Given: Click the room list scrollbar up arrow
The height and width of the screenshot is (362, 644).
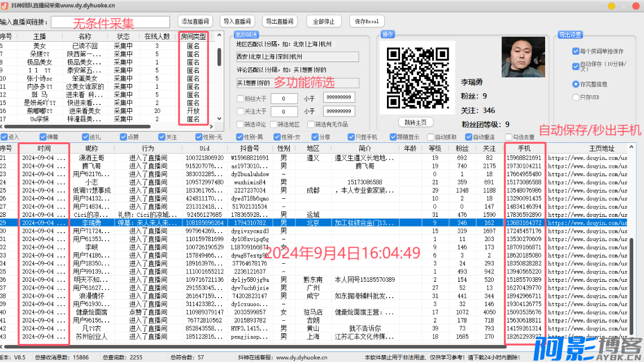Looking at the screenshot, I should (219, 36).
